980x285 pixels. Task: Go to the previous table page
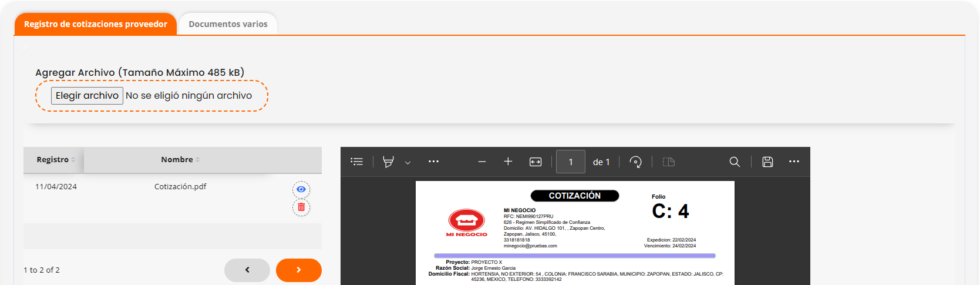(247, 270)
